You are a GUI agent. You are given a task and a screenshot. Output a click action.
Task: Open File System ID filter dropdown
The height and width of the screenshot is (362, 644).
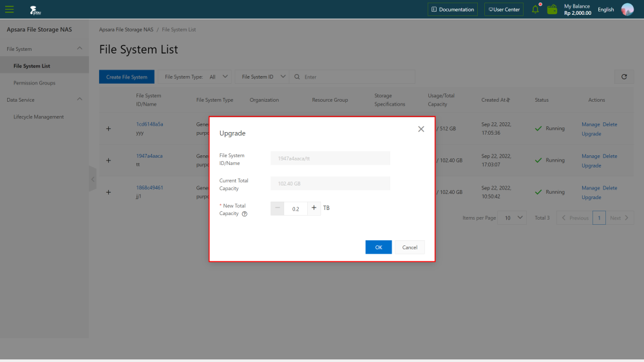262,77
